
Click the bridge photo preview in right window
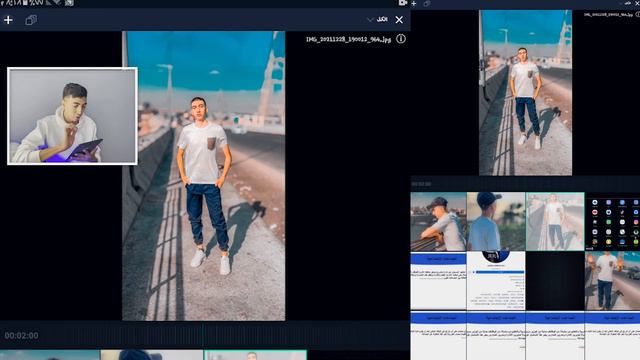(525, 93)
